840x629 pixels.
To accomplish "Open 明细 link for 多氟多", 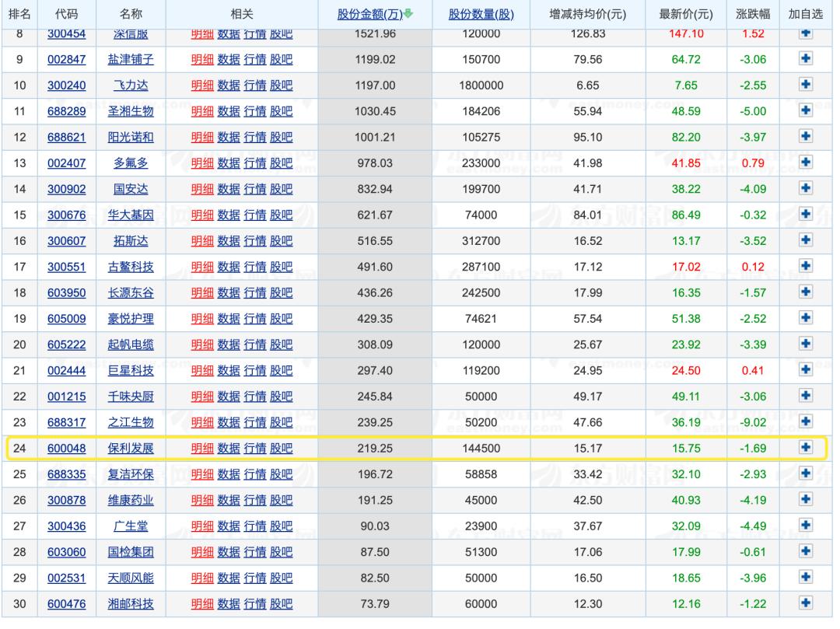I will tap(202, 163).
